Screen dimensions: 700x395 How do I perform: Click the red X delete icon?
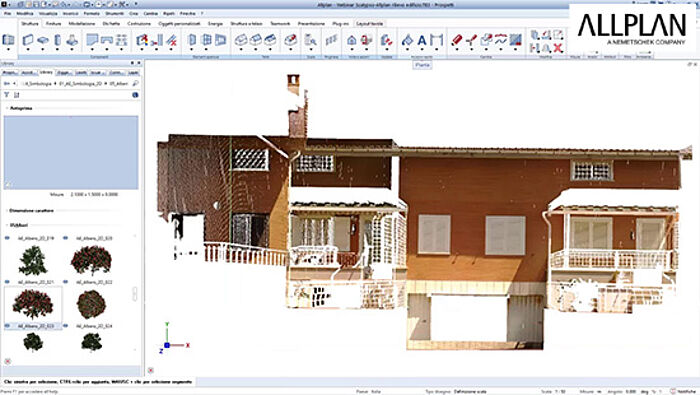click(x=558, y=48)
